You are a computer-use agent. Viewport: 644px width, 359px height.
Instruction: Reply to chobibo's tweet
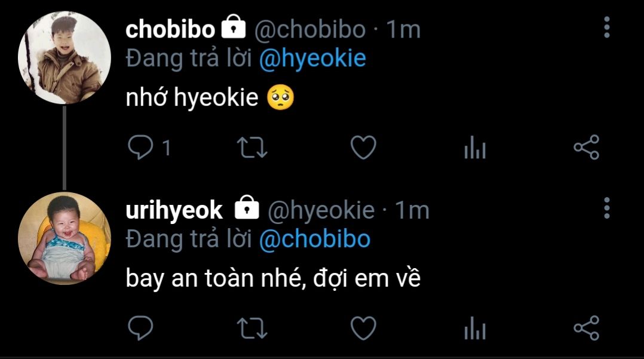pyautogui.click(x=140, y=148)
